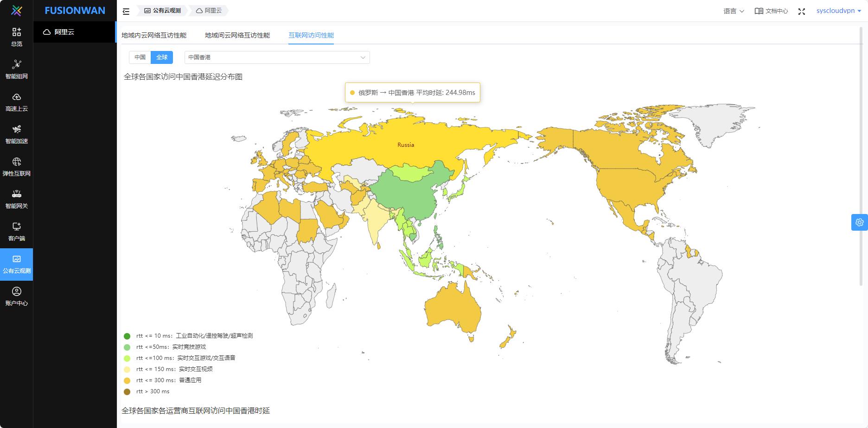Expand the 语言 language dropdown
The height and width of the screenshot is (428, 868).
pyautogui.click(x=734, y=11)
